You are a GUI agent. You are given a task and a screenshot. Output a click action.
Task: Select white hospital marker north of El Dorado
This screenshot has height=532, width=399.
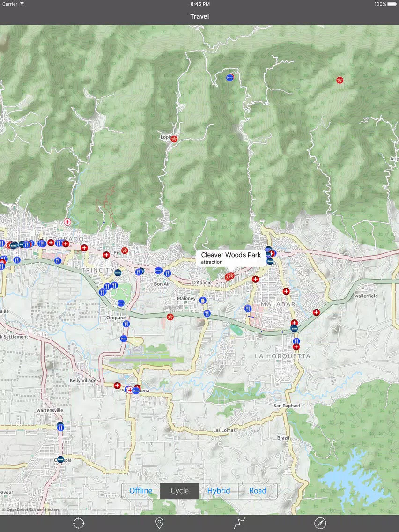coord(67,222)
